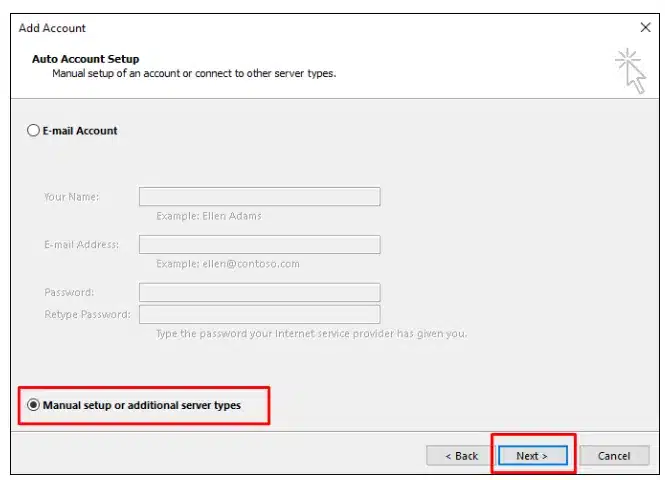Click the Next button
665x480 pixels.
pos(533,456)
